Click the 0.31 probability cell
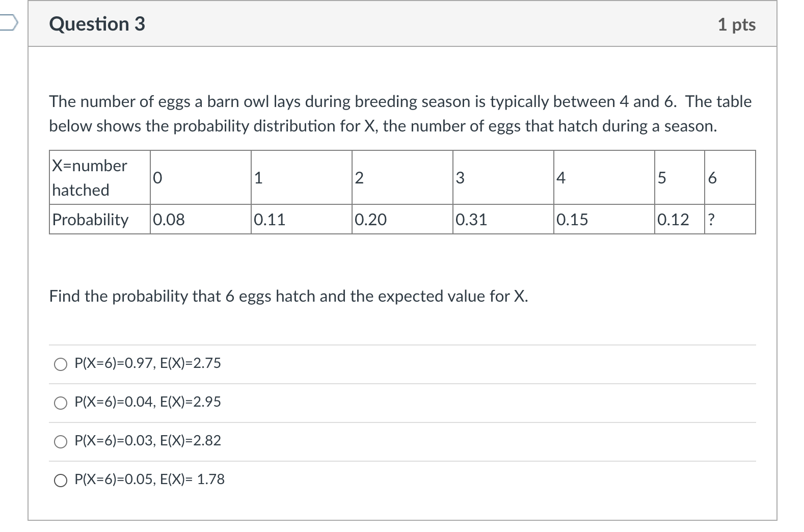Image resolution: width=804 pixels, height=532 pixels. point(503,220)
